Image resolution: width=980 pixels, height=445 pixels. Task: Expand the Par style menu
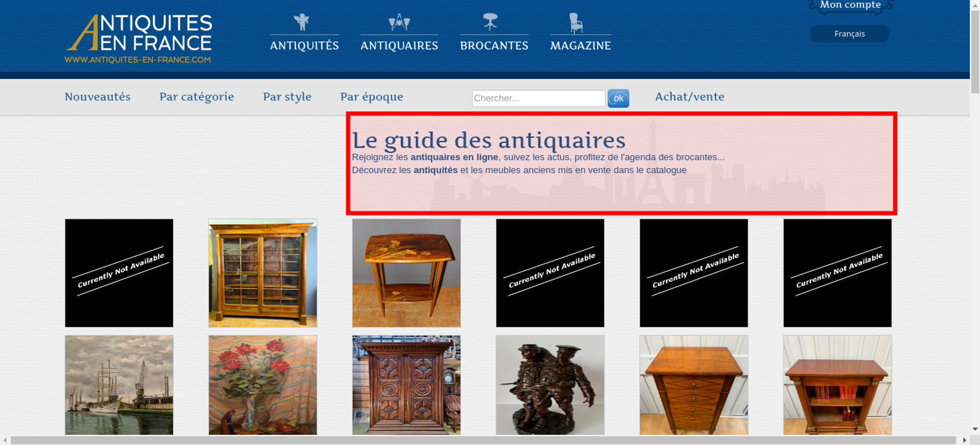click(287, 97)
